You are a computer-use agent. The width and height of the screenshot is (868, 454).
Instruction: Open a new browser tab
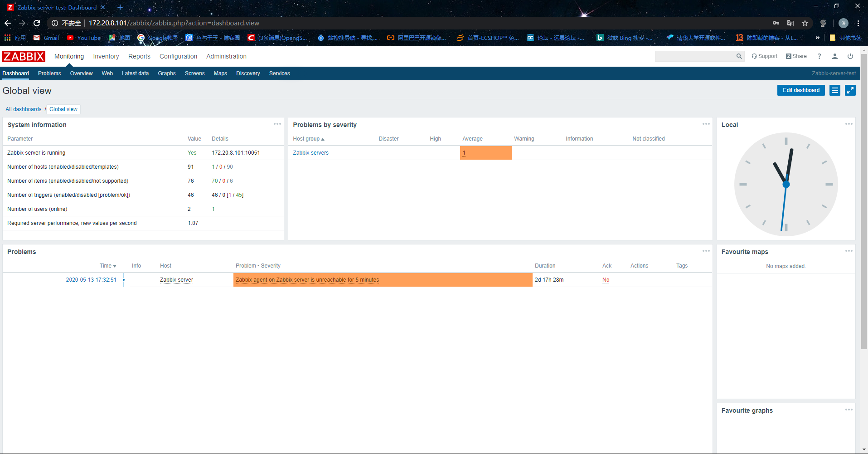[x=120, y=7]
